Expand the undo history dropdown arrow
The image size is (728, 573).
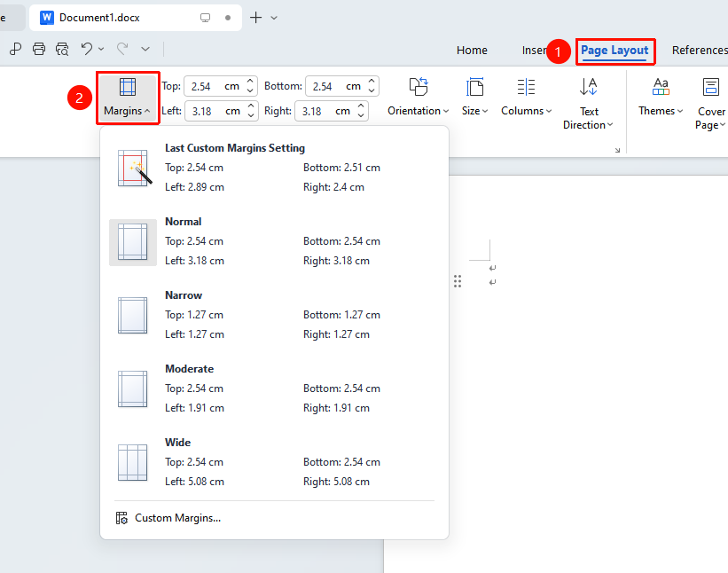pyautogui.click(x=101, y=49)
